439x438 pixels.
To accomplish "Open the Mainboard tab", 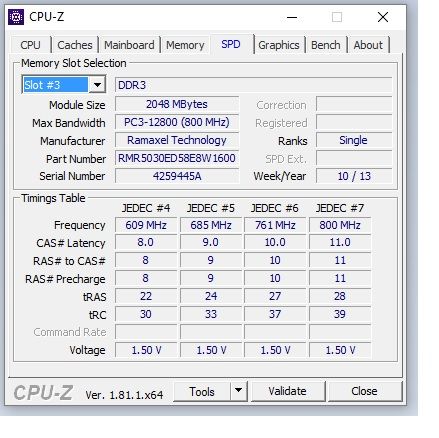I will point(129,45).
